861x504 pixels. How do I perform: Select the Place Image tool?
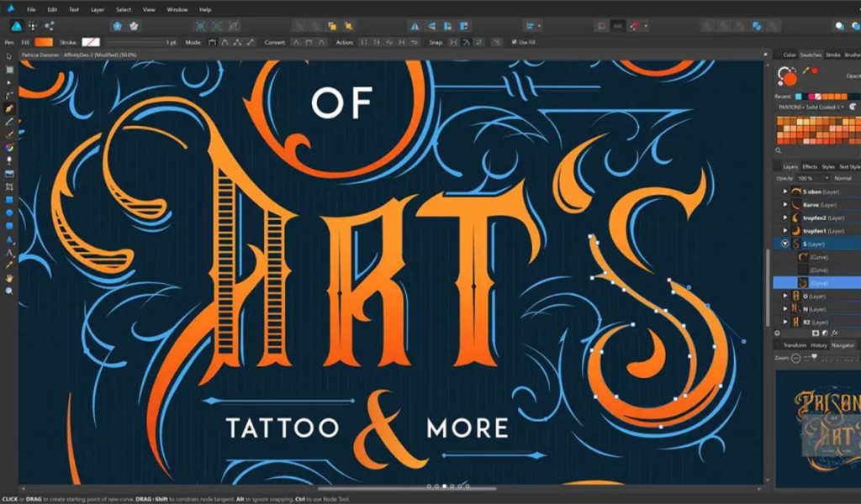(x=9, y=174)
